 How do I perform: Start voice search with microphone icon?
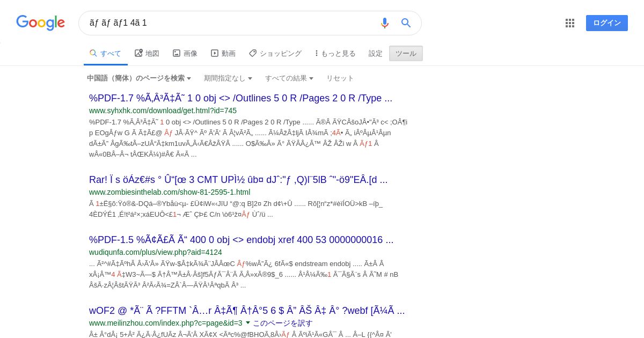click(384, 23)
